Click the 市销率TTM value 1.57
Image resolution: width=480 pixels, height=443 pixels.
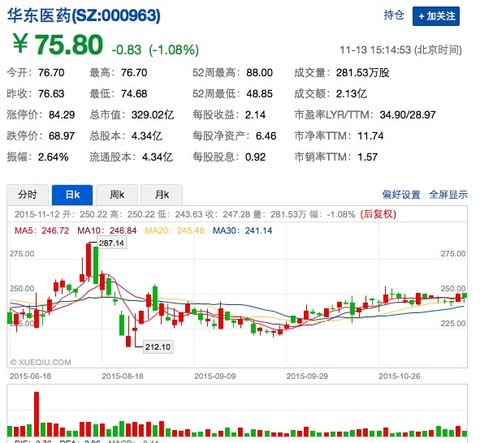coord(368,157)
